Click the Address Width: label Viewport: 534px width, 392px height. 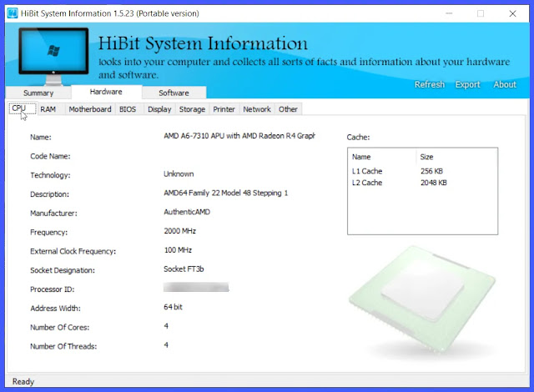[55, 309]
